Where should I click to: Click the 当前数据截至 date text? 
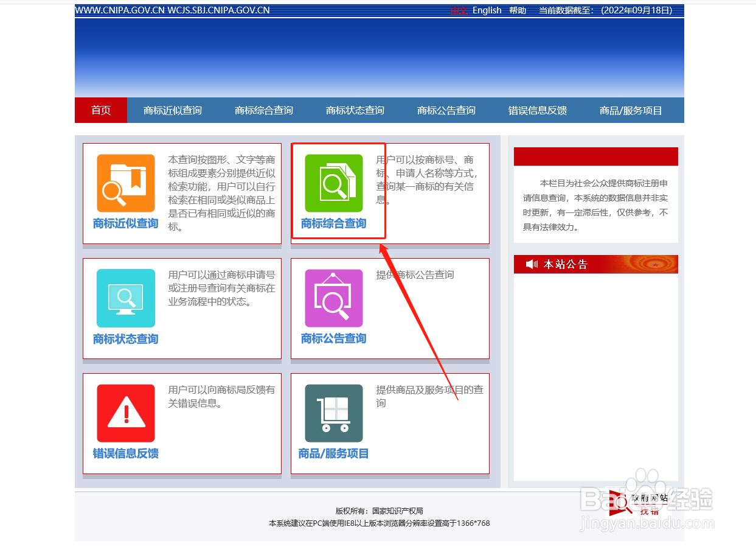coord(606,10)
